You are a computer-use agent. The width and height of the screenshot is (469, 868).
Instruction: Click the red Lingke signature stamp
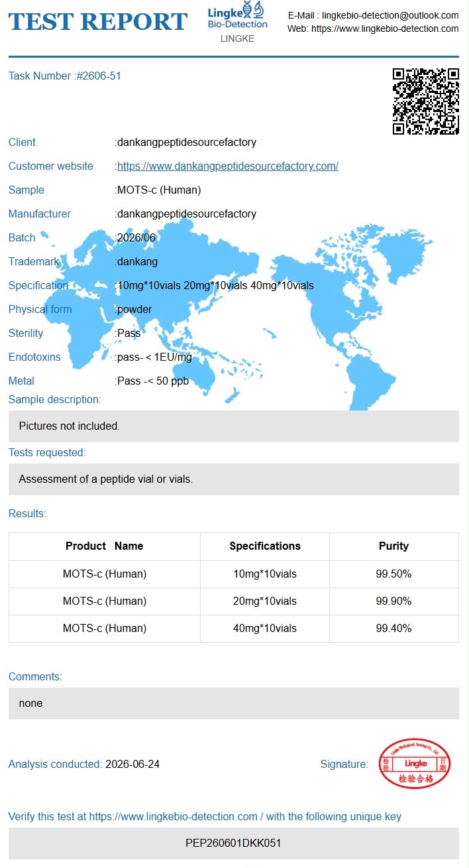click(x=414, y=764)
